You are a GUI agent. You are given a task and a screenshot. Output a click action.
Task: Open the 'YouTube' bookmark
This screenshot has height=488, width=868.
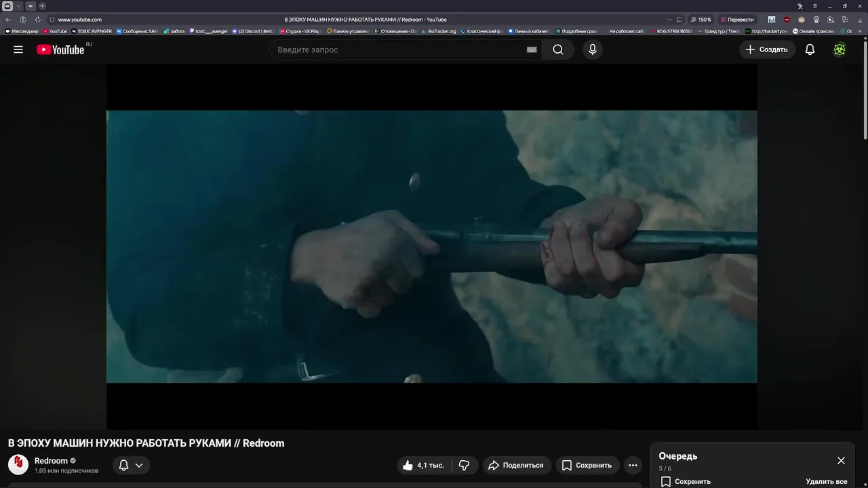54,31
